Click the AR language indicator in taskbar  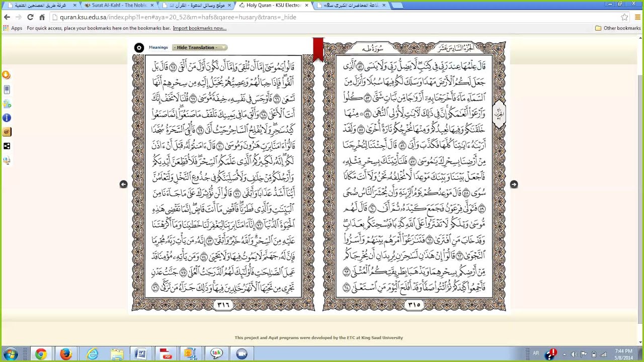coord(536,353)
